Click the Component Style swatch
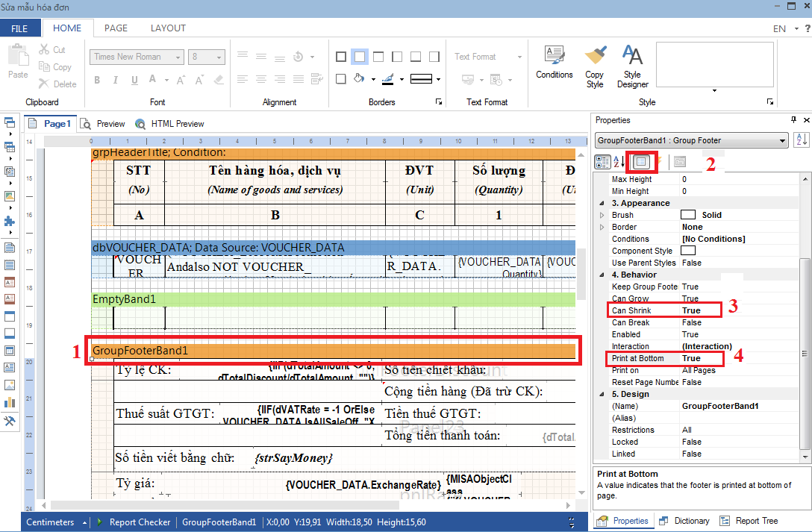This screenshot has width=812, height=532. 687,251
